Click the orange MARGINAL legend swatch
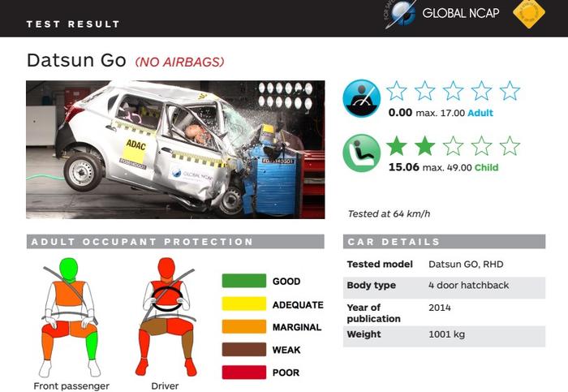The width and height of the screenshot is (568, 392). coord(243,326)
